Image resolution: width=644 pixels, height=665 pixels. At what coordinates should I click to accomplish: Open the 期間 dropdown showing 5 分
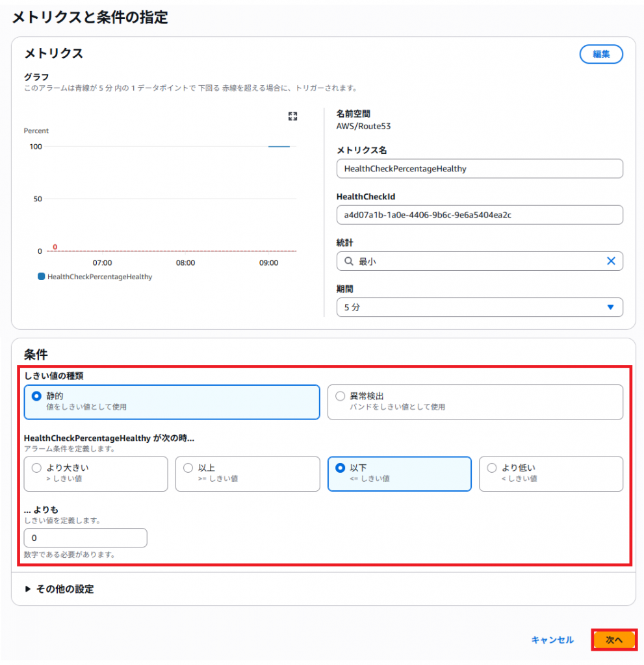click(x=479, y=307)
